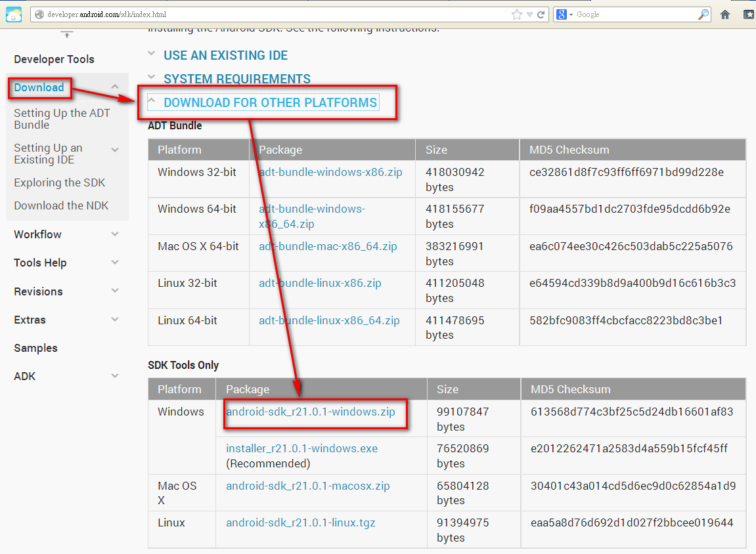756x554 pixels.
Task: Open the address bar history dropdown arrow
Action: click(529, 14)
